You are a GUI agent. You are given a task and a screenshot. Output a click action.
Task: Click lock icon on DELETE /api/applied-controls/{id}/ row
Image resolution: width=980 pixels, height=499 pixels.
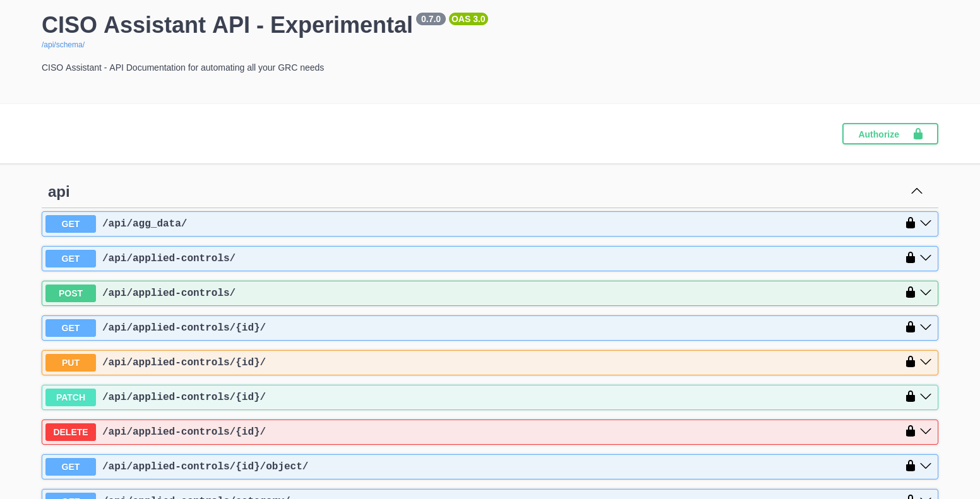(910, 431)
